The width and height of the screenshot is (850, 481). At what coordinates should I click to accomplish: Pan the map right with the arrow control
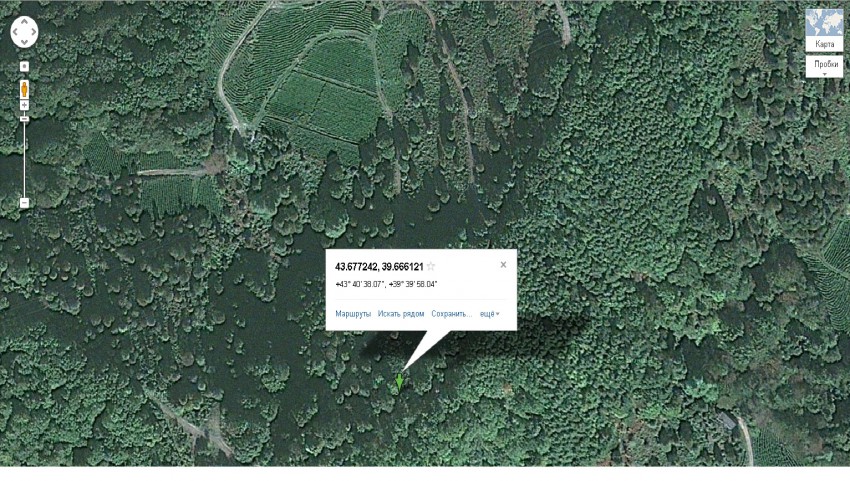[x=34, y=32]
